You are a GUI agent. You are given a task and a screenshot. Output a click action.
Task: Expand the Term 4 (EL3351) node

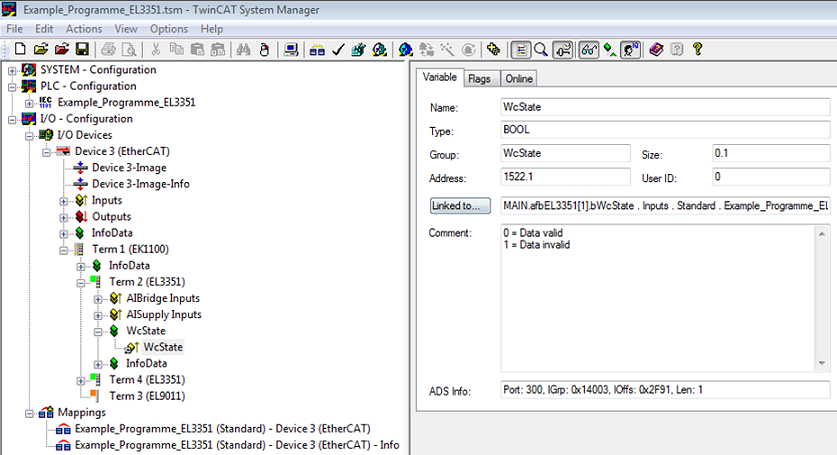tap(81, 381)
